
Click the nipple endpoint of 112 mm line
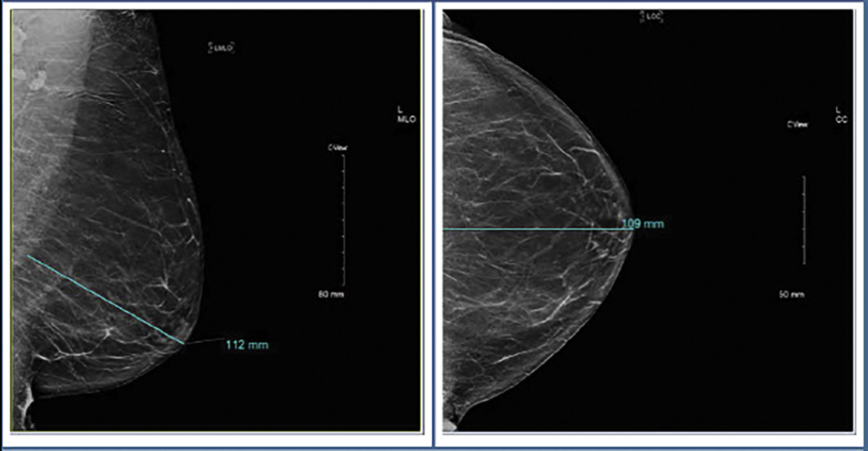pos(184,344)
